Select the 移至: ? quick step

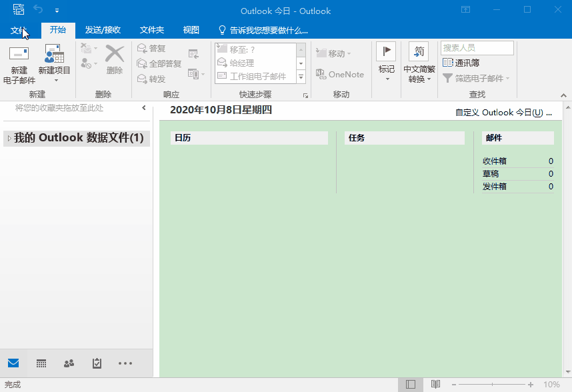(x=255, y=49)
